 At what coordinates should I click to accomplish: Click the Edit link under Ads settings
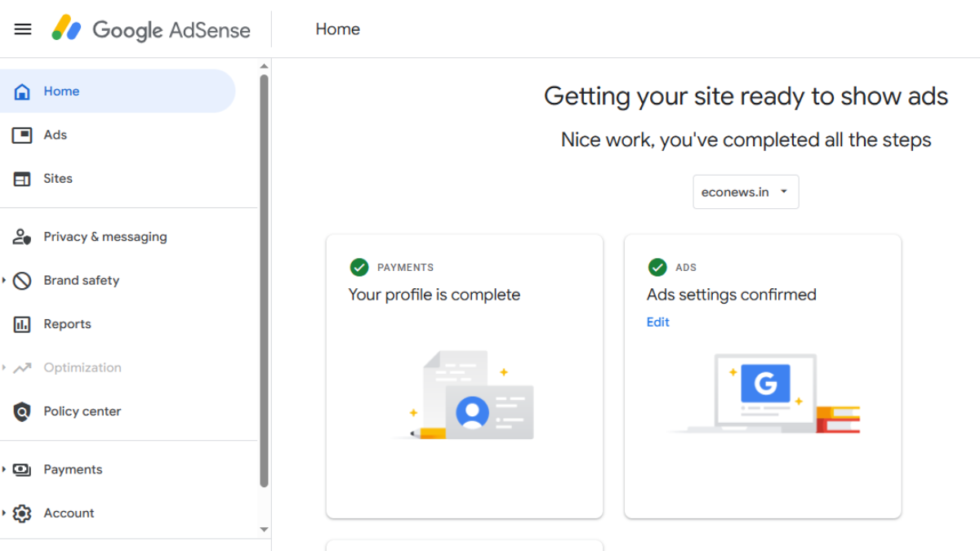click(x=657, y=322)
